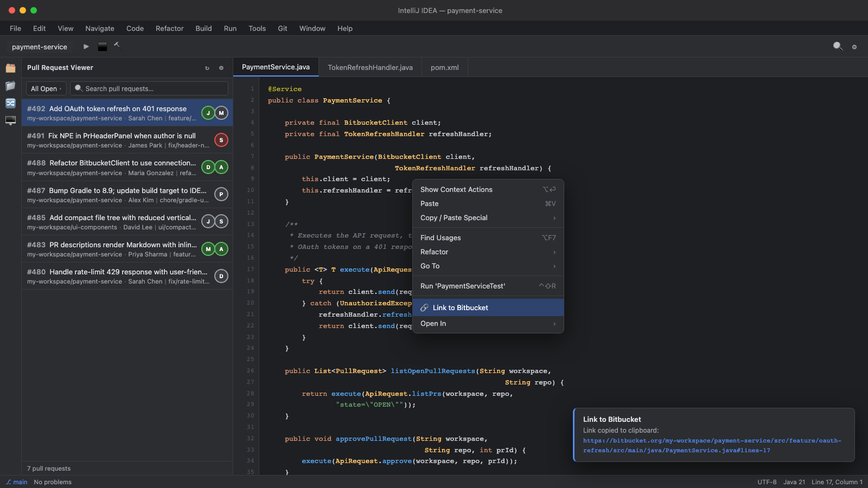Viewport: 868px width, 488px height.
Task: Open the File menu
Action: pyautogui.click(x=16, y=28)
